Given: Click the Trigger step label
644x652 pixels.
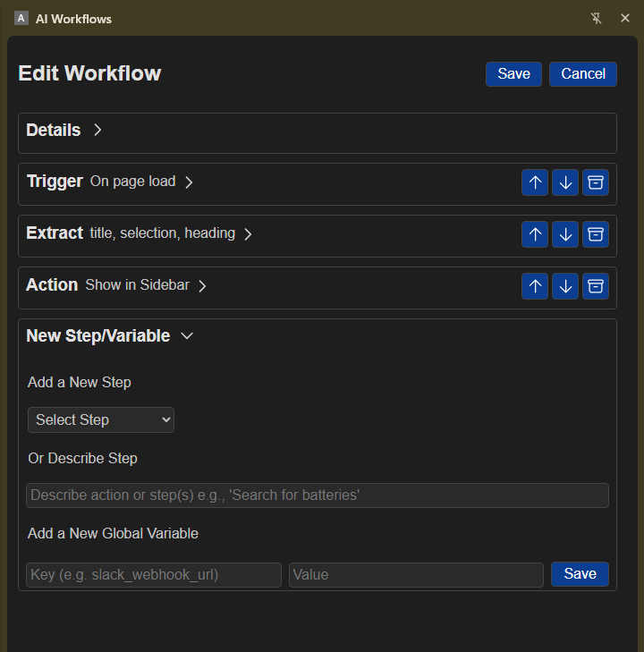Looking at the screenshot, I should coord(55,182).
